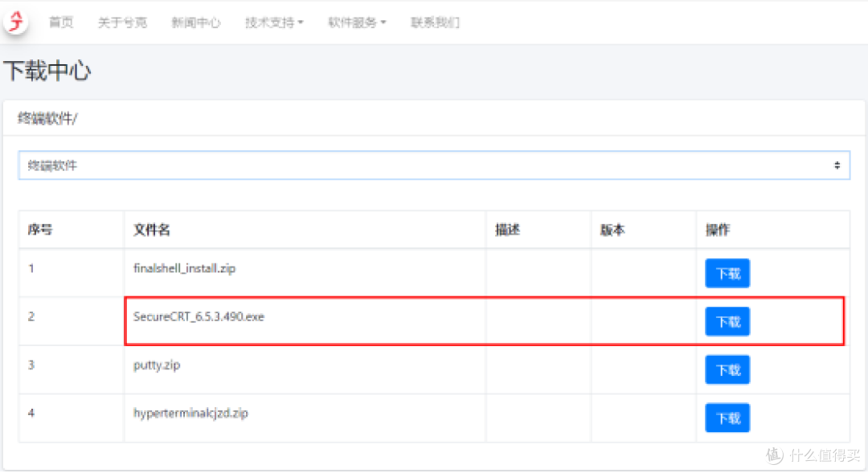The width and height of the screenshot is (868, 473).
Task: Download finalshell_install.zip
Action: coord(727,273)
